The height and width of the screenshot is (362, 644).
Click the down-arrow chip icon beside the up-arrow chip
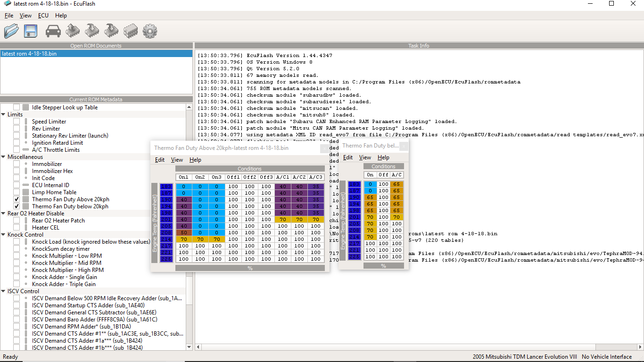(92, 31)
